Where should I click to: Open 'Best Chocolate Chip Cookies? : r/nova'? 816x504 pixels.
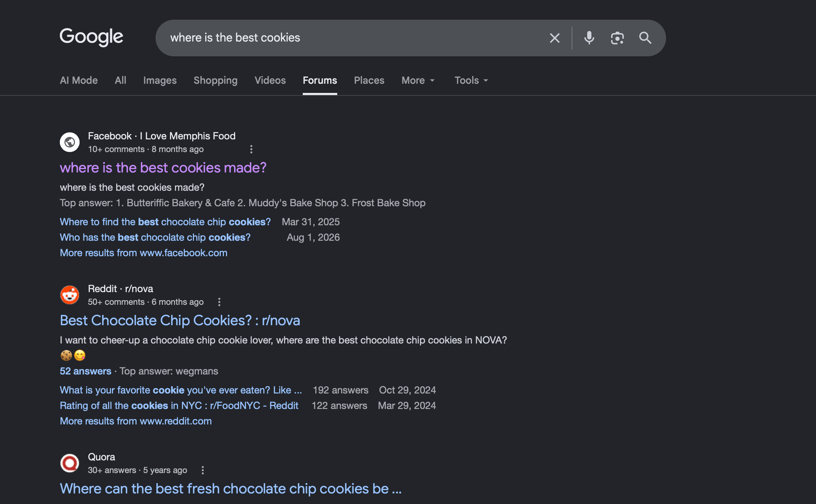(180, 321)
